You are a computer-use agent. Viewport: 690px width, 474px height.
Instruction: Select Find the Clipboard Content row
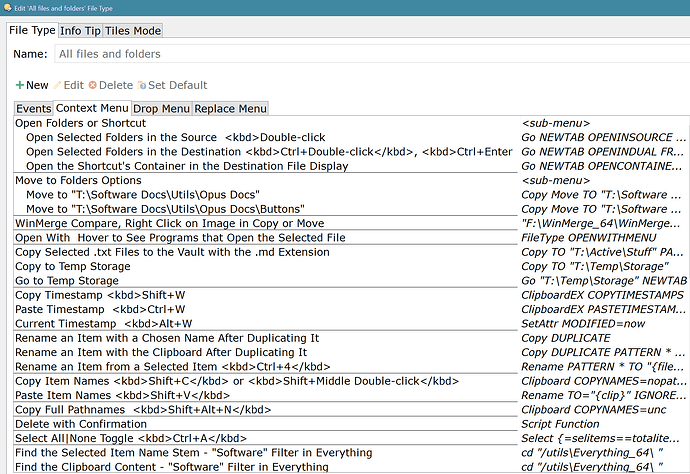[352, 467]
